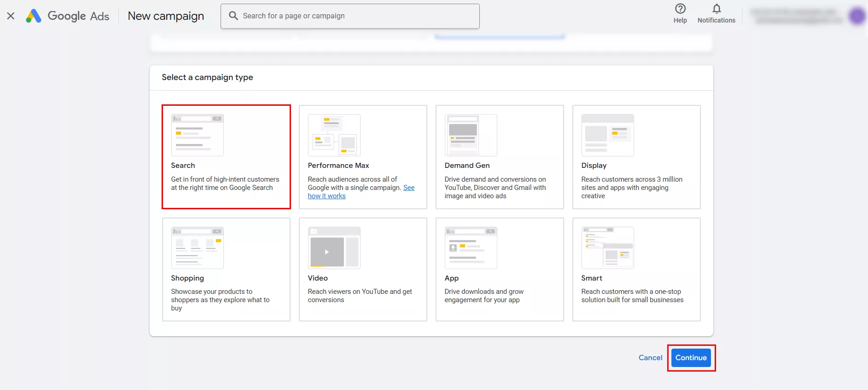
Task: Close the new campaign dialog with X
Action: tap(11, 16)
